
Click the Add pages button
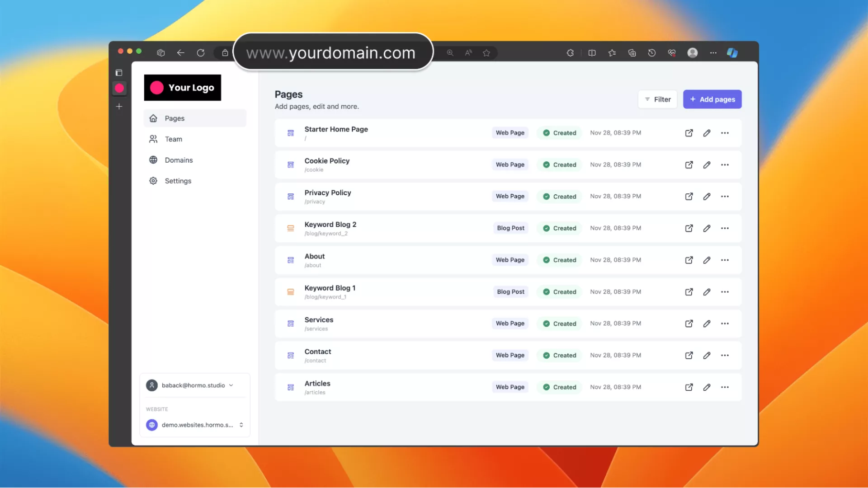click(712, 99)
